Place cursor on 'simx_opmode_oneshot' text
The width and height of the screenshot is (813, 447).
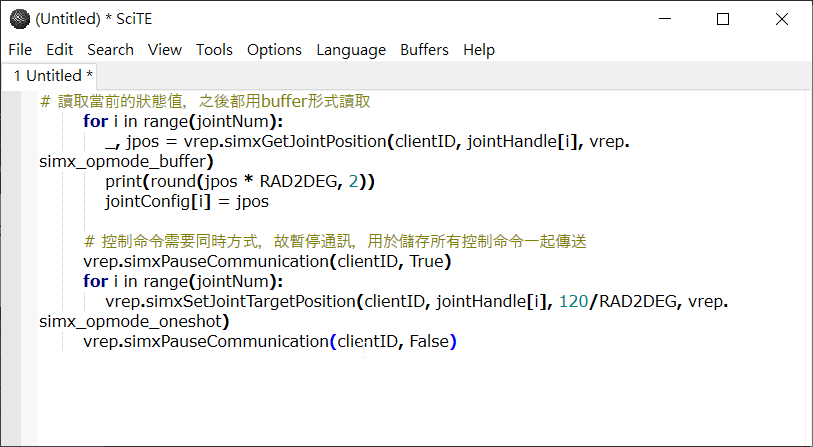(x=132, y=321)
